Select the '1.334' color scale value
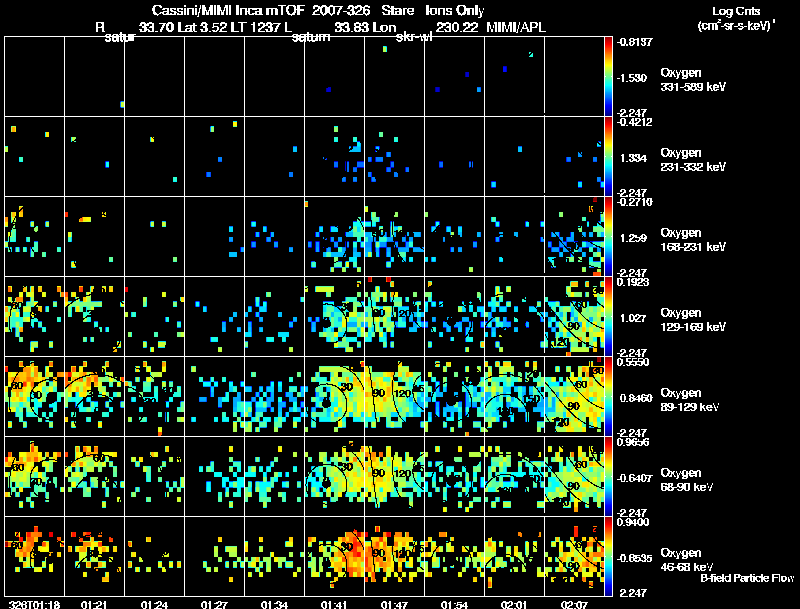Screen dimensions: 800x609 click(x=633, y=158)
